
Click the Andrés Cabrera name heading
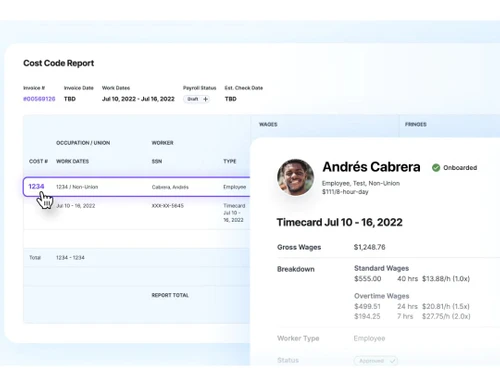(371, 167)
